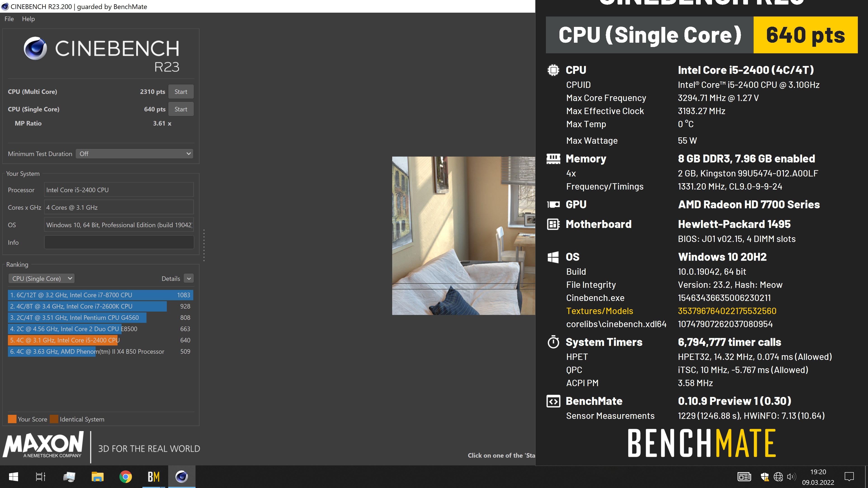The height and width of the screenshot is (488, 868).
Task: Open network globe tray icon
Action: coord(778,476)
